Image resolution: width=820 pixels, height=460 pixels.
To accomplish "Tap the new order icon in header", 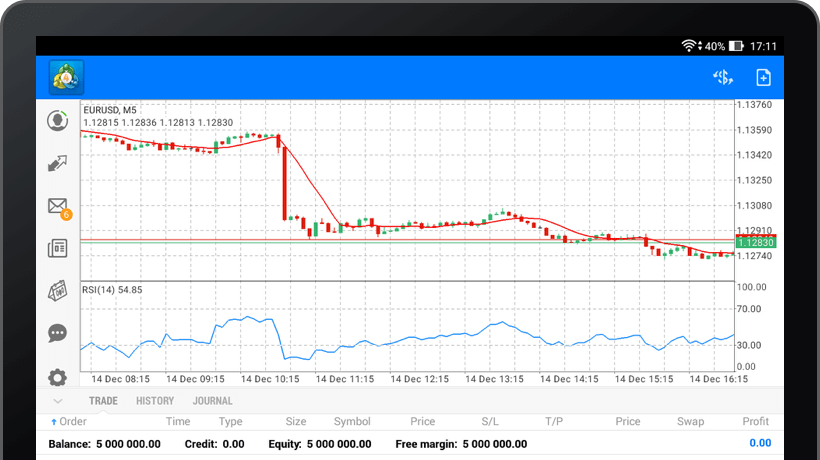I will click(764, 77).
